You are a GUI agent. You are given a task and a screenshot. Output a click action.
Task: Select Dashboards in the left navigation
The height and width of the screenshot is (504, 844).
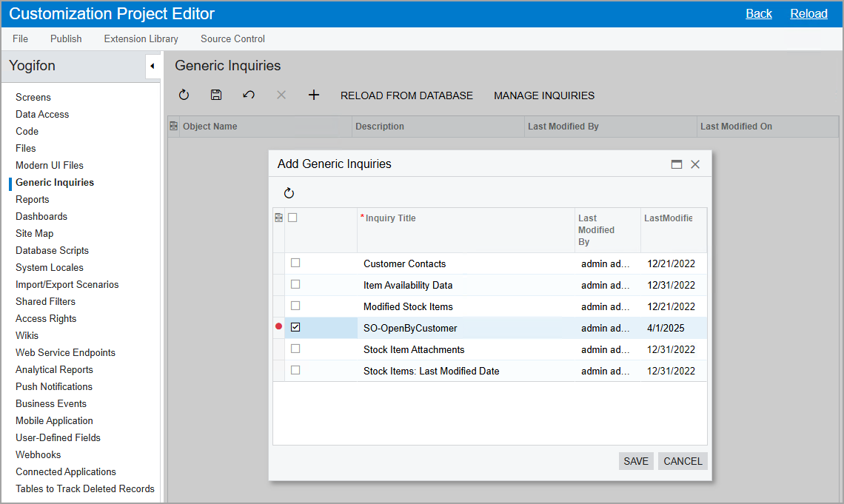click(x=41, y=216)
